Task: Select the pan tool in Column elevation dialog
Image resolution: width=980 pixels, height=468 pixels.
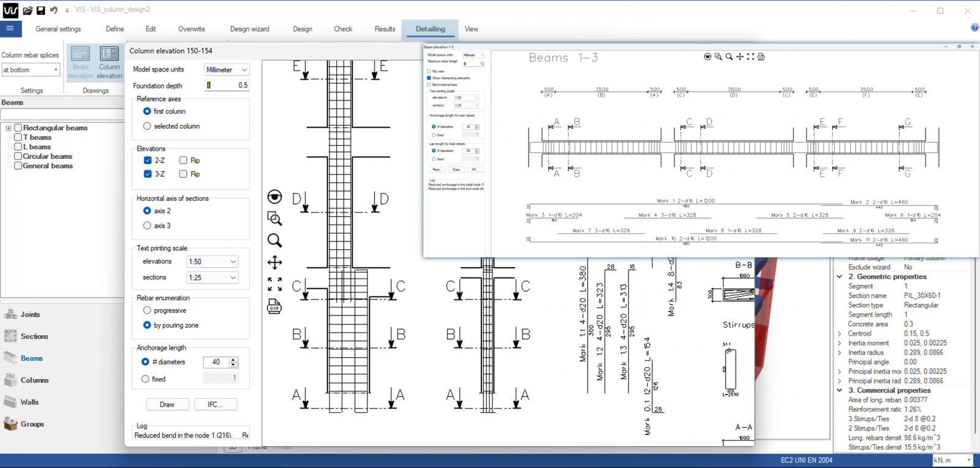Action: pyautogui.click(x=274, y=263)
